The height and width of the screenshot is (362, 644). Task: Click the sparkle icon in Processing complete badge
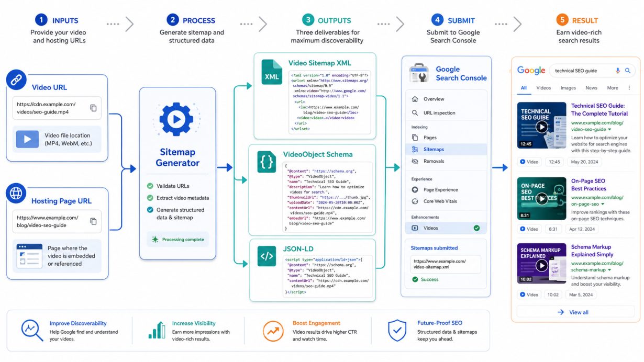point(155,240)
